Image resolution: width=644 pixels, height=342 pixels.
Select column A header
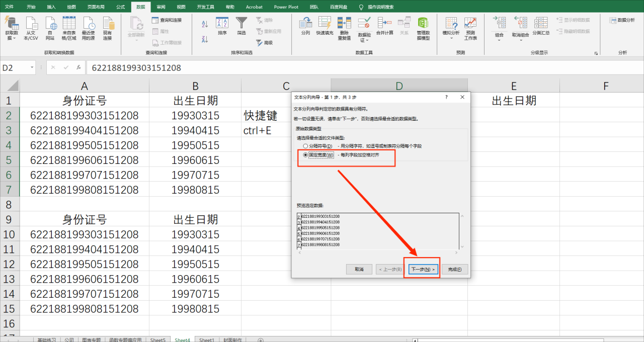point(85,86)
